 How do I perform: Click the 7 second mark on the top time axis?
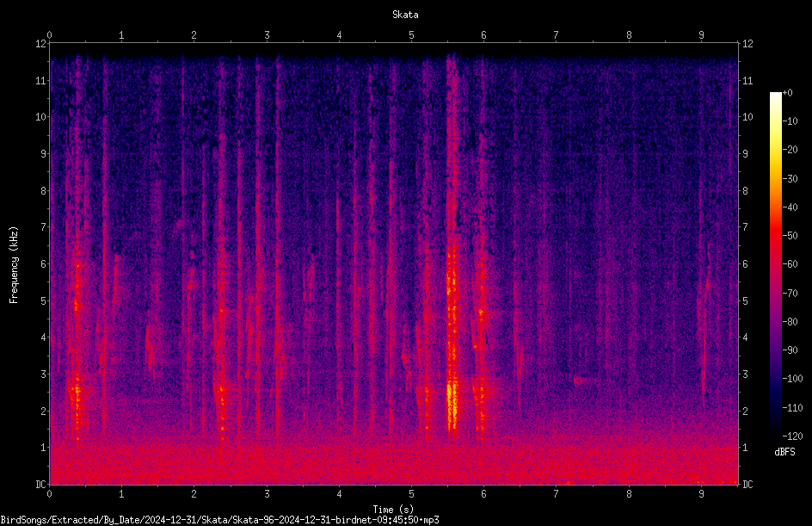coord(557,35)
